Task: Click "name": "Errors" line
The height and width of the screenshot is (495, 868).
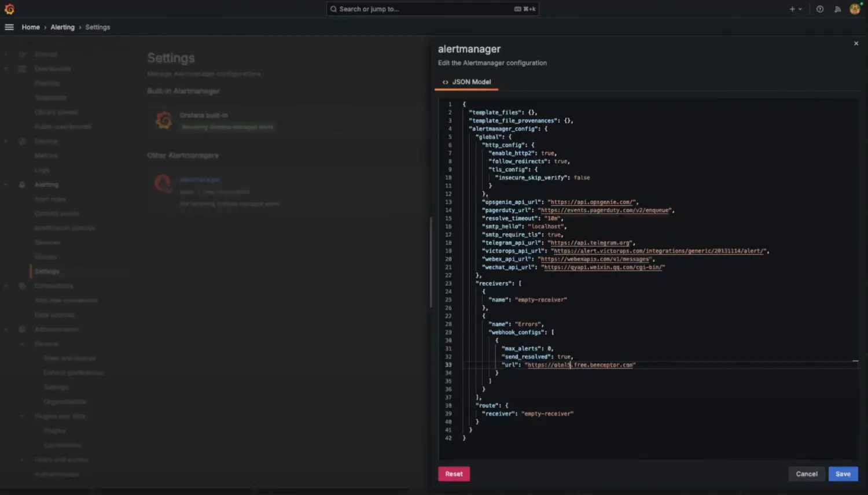Action: pyautogui.click(x=516, y=324)
